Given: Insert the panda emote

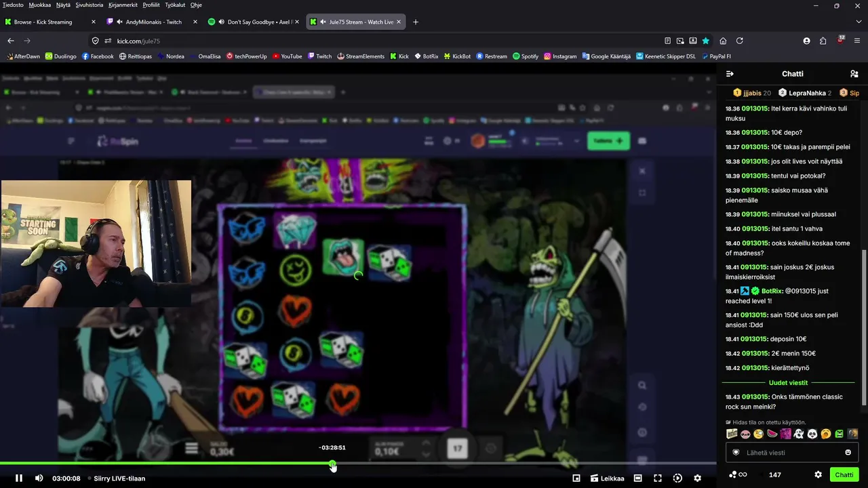Looking at the screenshot, I should click(x=812, y=434).
